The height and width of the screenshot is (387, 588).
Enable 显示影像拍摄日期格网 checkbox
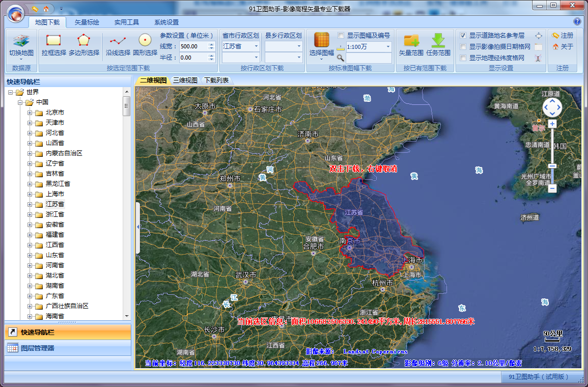point(463,47)
